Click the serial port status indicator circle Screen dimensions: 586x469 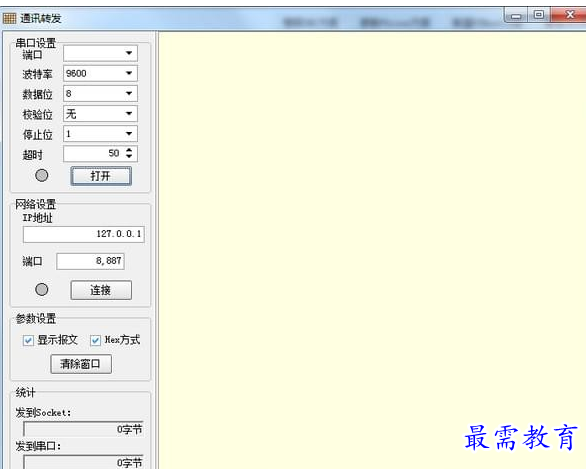point(41,175)
